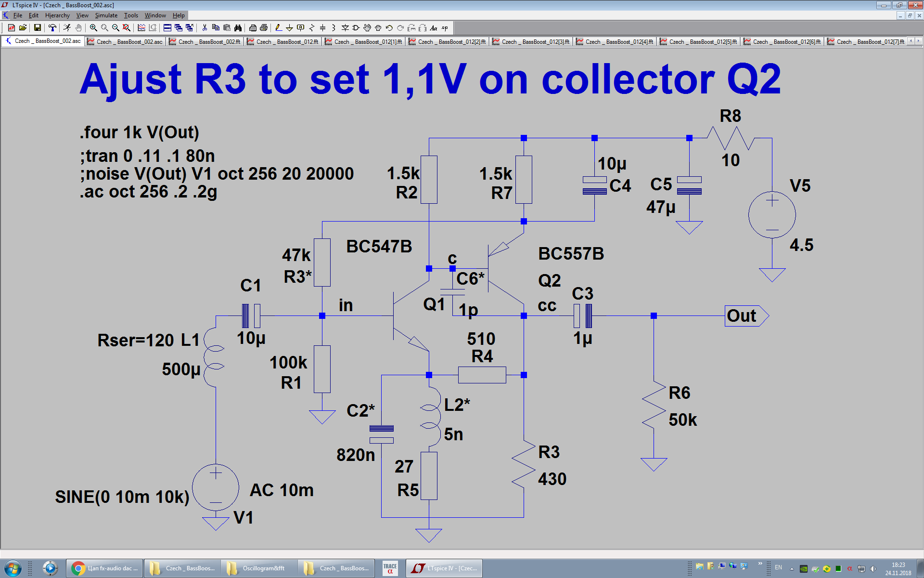Screen dimensions: 924x578
Task: Select the Draw Wire pencil tool
Action: [278, 28]
